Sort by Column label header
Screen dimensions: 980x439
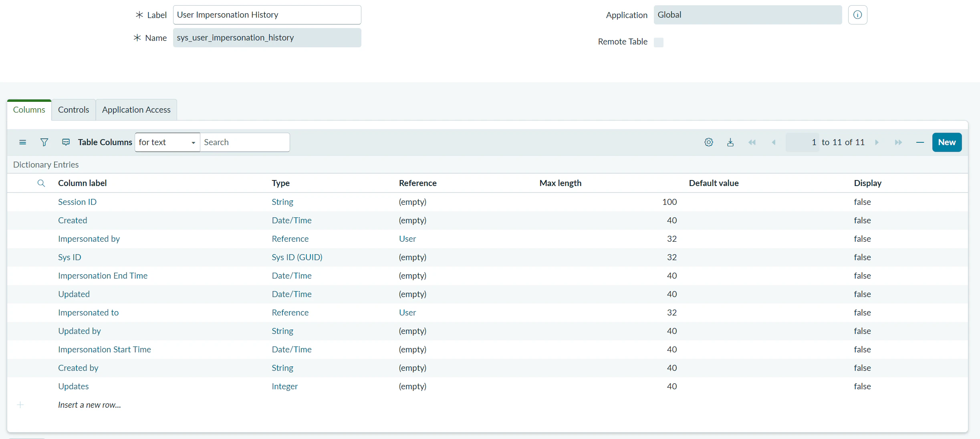point(82,183)
